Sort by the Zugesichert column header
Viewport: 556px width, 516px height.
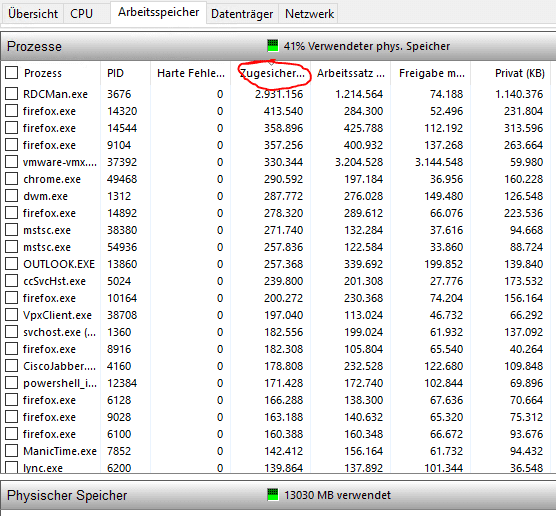(x=271, y=73)
